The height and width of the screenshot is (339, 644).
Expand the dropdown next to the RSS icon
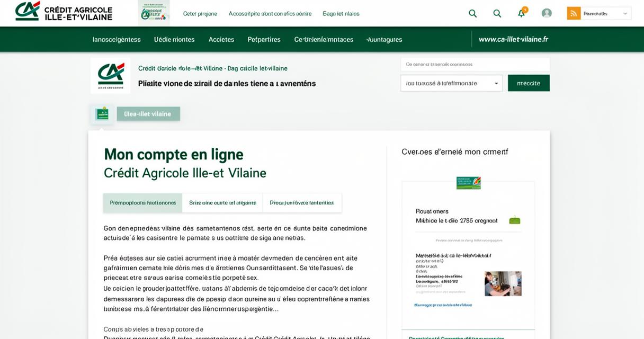(606, 13)
